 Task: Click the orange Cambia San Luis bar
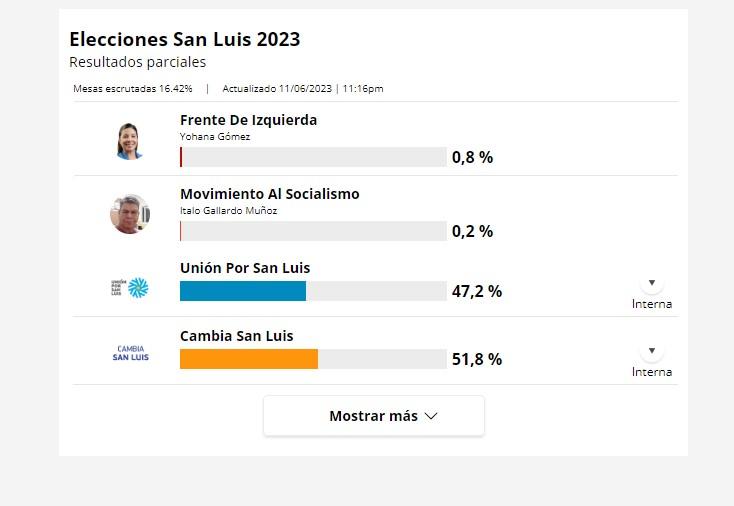coord(249,359)
